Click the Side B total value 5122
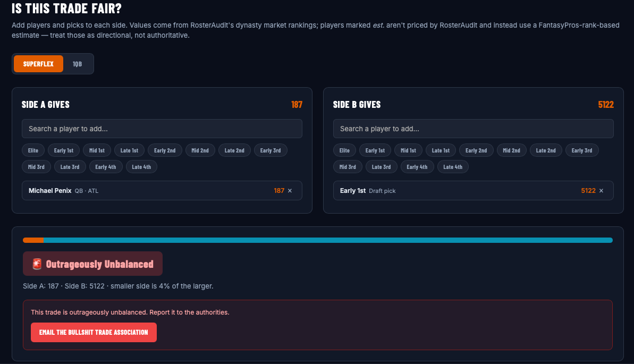Screen dimensions: 634x364 click(x=606, y=104)
